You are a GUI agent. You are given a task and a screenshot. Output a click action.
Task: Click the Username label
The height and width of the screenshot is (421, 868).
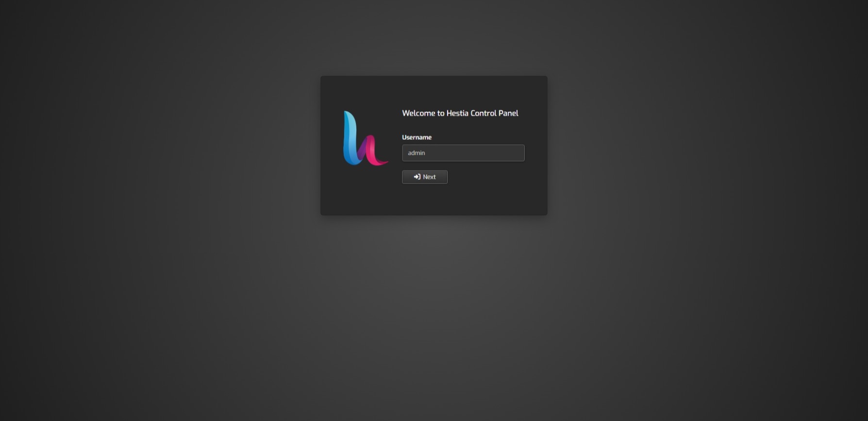417,137
